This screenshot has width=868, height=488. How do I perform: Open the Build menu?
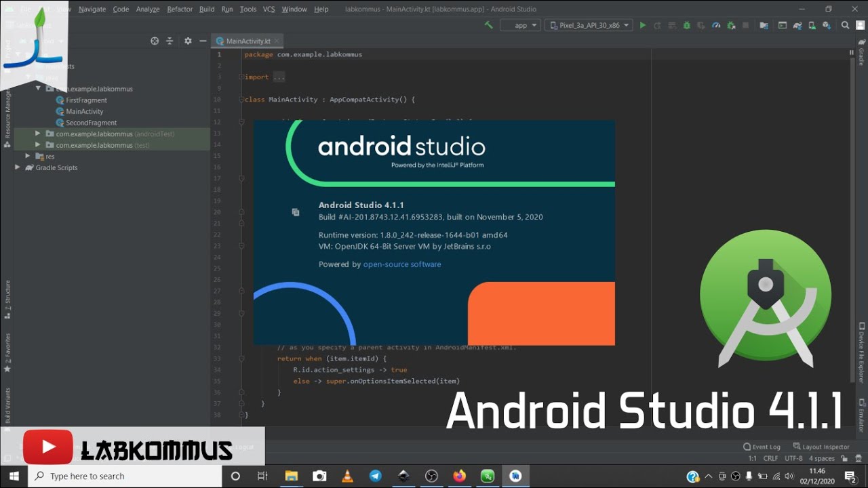pyautogui.click(x=207, y=9)
